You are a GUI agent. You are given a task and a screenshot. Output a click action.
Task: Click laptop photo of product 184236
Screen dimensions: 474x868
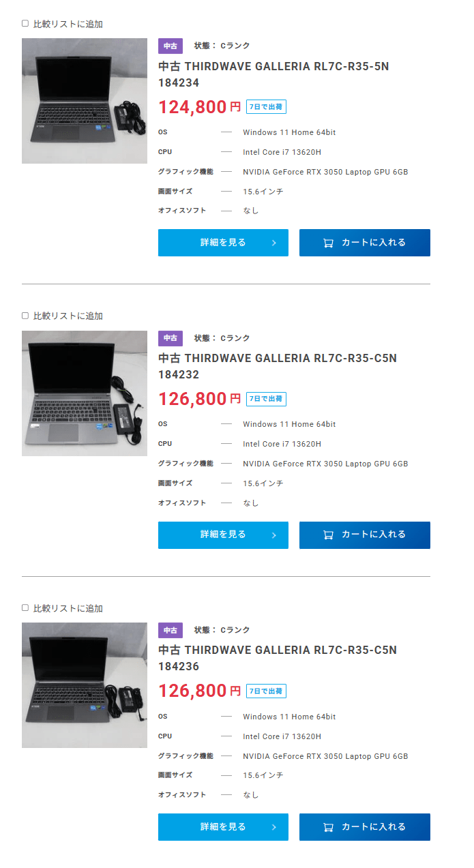pos(85,685)
